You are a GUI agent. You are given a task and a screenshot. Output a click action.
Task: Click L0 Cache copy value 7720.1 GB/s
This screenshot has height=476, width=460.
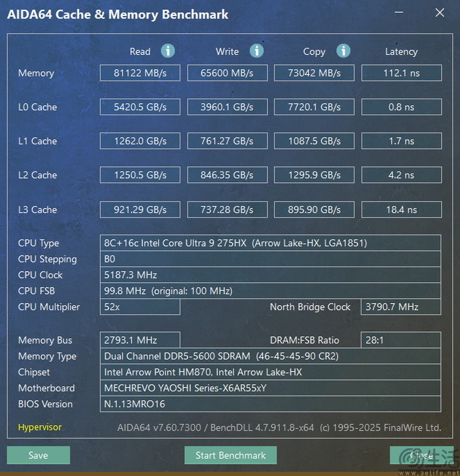point(314,107)
